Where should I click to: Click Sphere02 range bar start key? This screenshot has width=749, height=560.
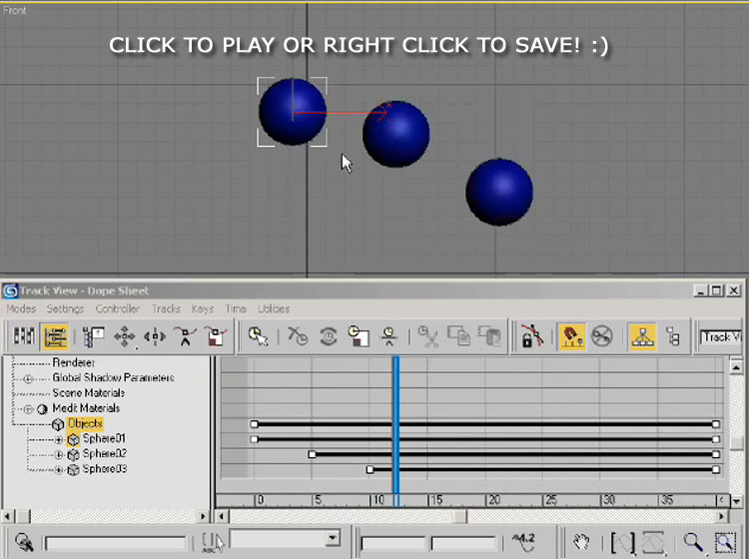coord(312,454)
